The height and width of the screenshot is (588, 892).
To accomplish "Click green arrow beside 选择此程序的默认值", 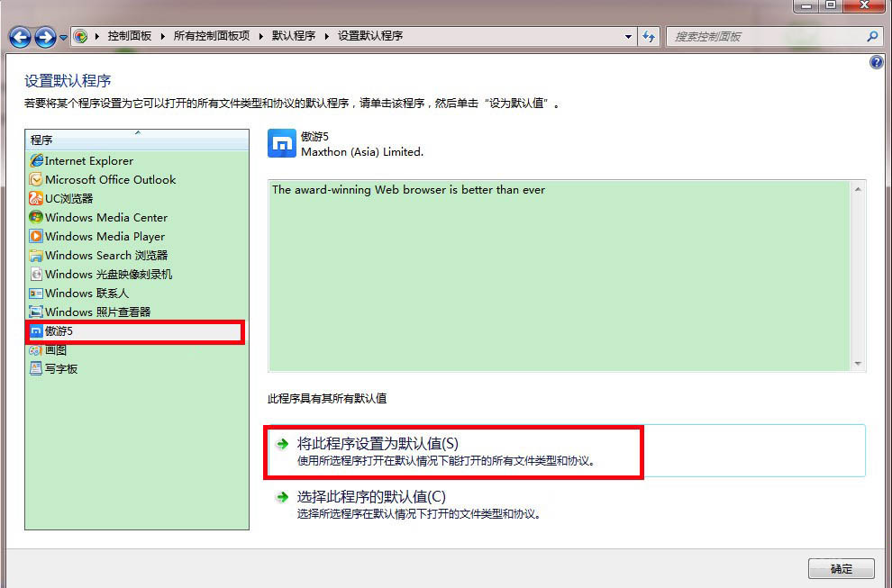I will coord(282,497).
